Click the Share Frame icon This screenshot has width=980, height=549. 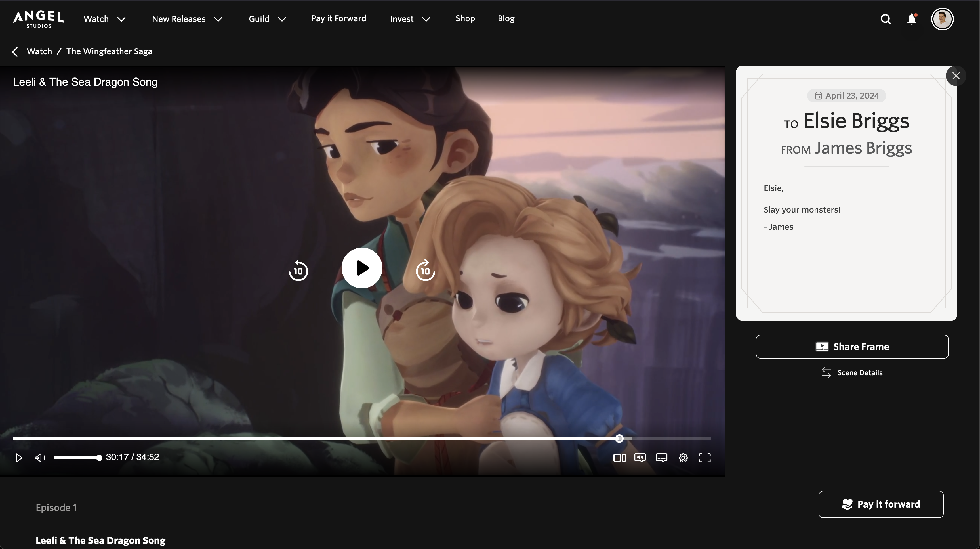click(x=822, y=346)
